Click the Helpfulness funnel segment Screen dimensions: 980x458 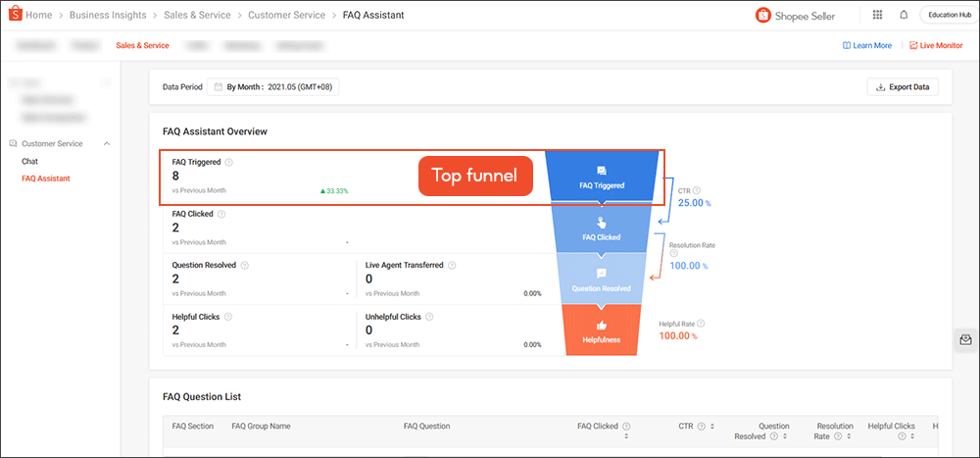coord(602,330)
